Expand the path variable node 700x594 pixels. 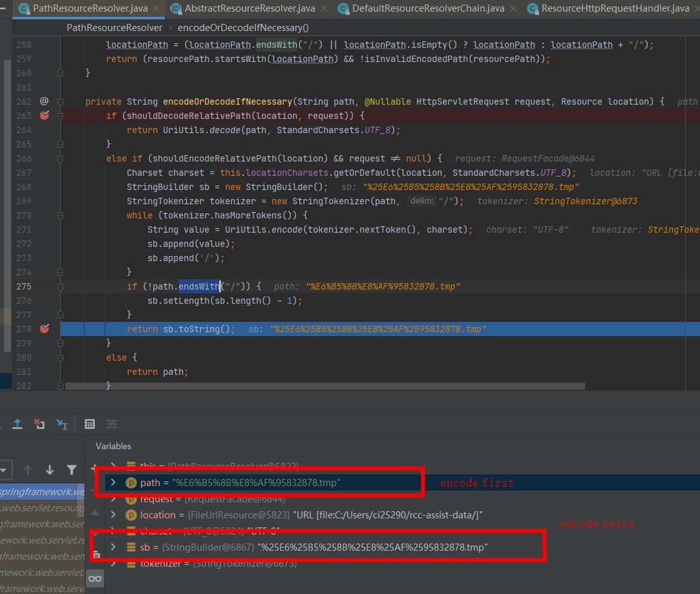(114, 483)
